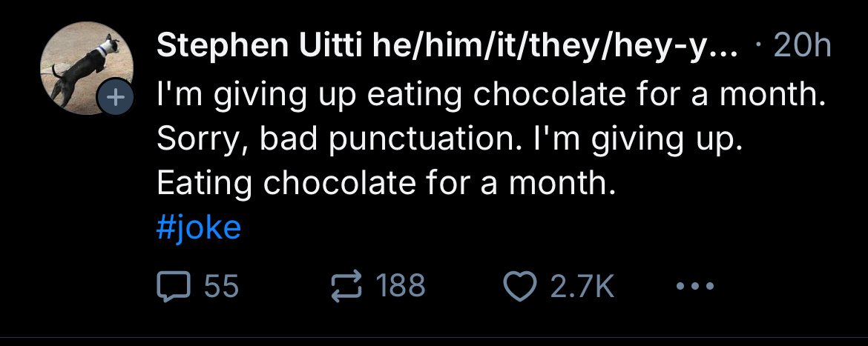This screenshot has width=868, height=346.
Task: Click the 2.7K likes count
Action: [582, 286]
